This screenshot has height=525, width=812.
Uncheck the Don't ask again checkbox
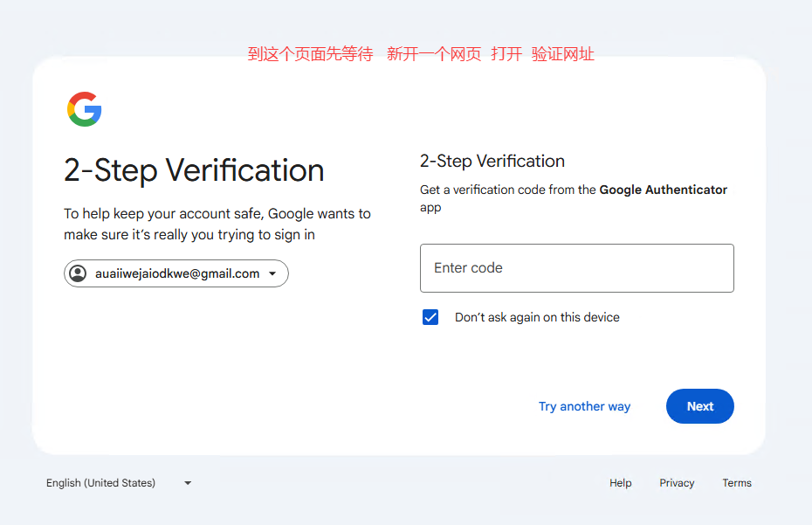(x=430, y=317)
